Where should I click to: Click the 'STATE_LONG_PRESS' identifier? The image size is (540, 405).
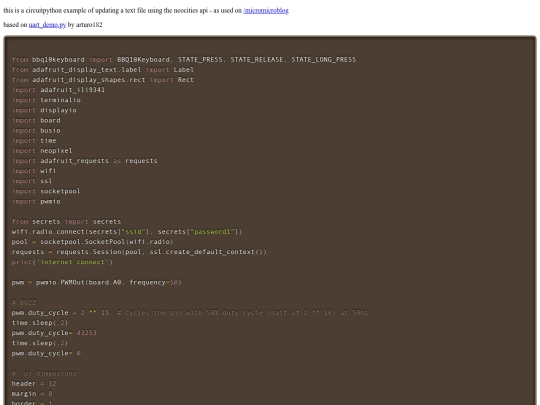324,60
